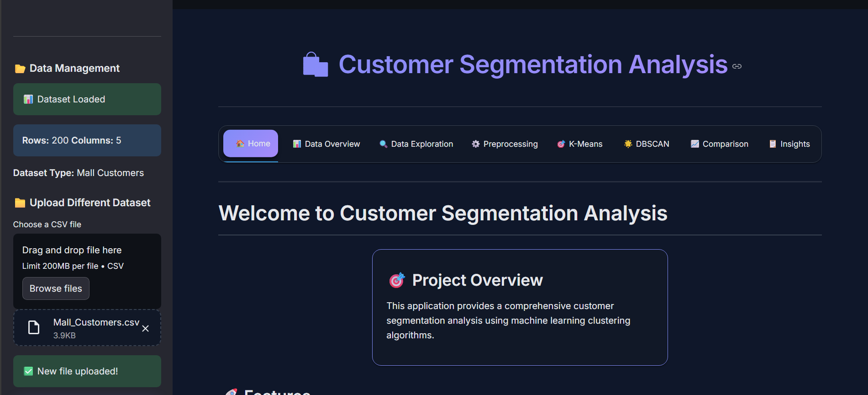Click the 'Rows: 200 Columns: 5' info box
Screen dimensions: 868x395
point(87,140)
